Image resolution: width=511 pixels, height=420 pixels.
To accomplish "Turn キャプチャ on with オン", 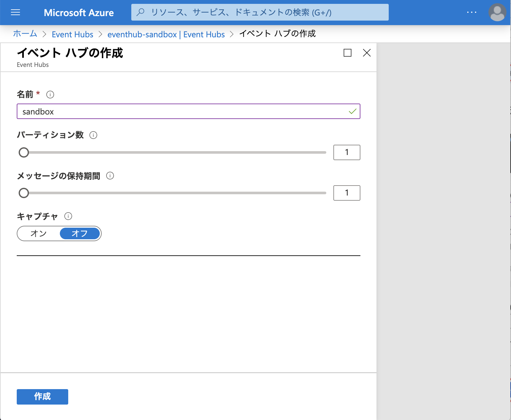I will (x=39, y=233).
